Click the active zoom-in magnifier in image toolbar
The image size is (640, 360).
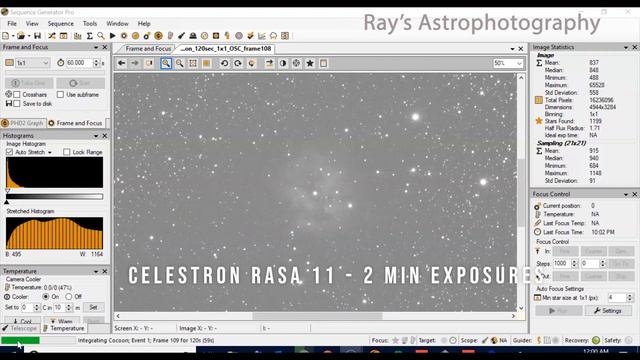click(166, 63)
